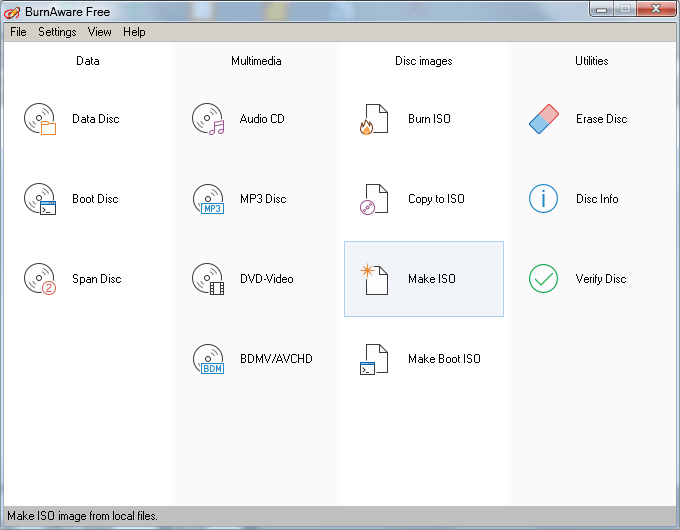Click the BurnAware logo in title bar
Image resolution: width=680 pixels, height=530 pixels.
point(12,13)
